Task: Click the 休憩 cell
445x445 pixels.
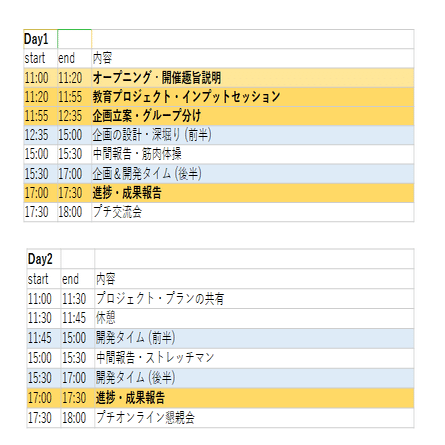Action: pyautogui.click(x=254, y=318)
